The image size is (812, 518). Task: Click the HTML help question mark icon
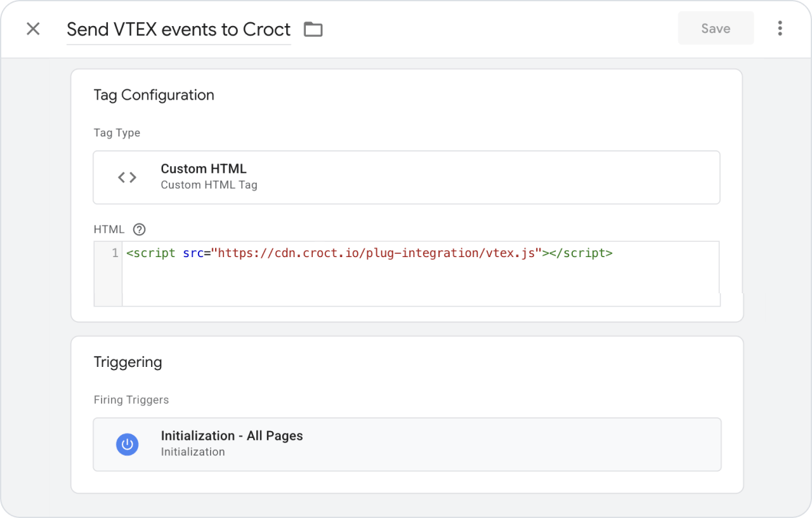point(140,229)
